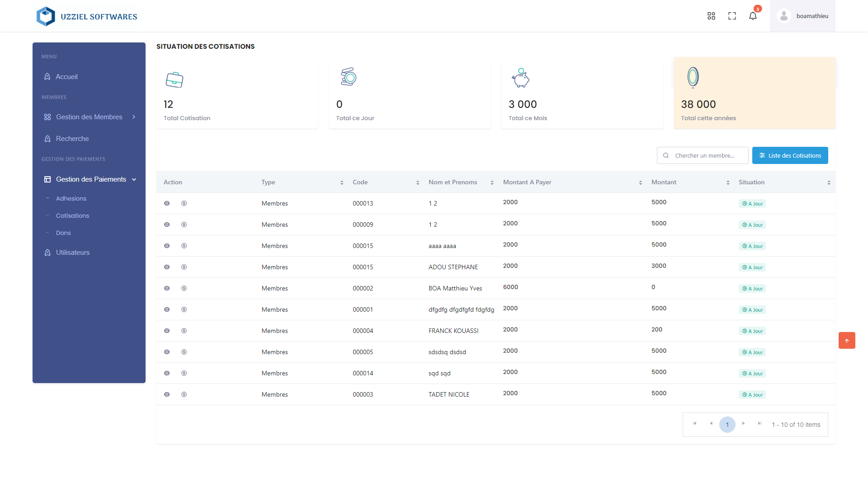The width and height of the screenshot is (868, 482).
Task: Click the payment icon for TADET NICOLE
Action: 184,394
